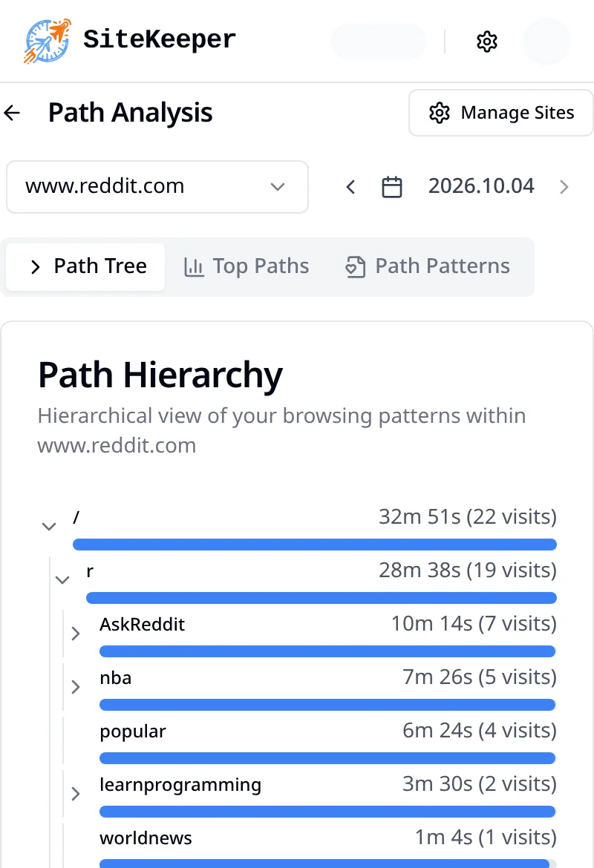This screenshot has width=594, height=868.
Task: Expand the AskReddit path node
Action: (x=76, y=634)
